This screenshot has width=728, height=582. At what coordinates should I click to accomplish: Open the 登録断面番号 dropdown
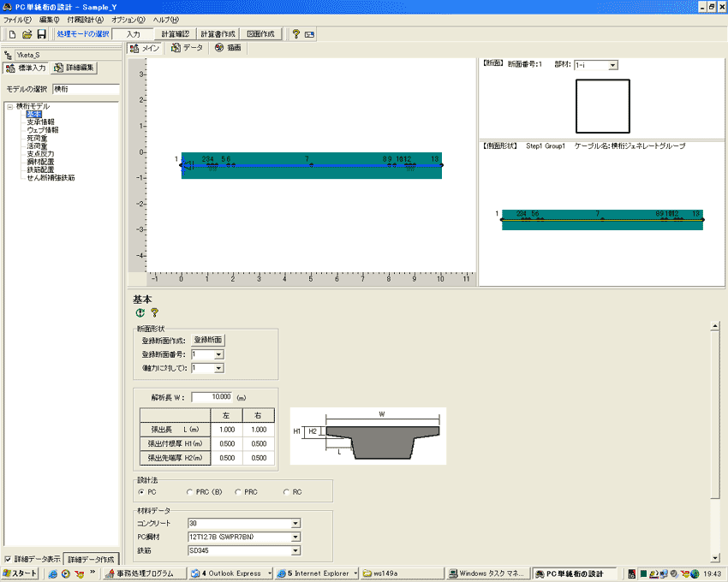(x=218, y=354)
